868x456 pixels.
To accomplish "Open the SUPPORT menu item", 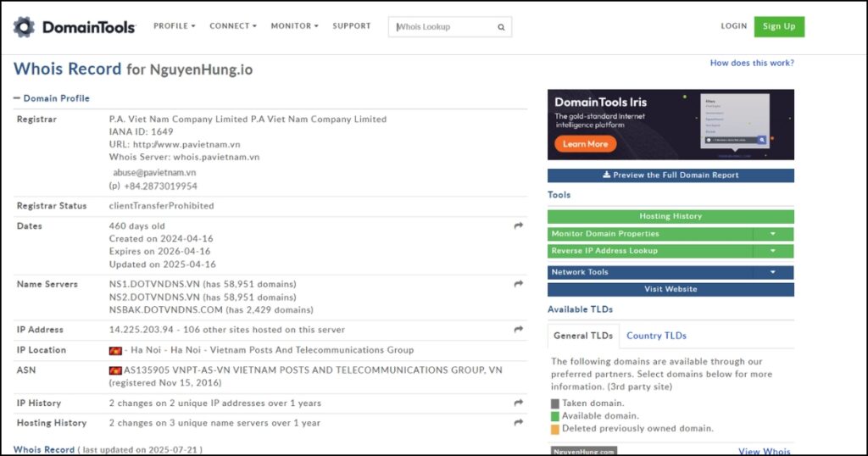I will pyautogui.click(x=352, y=26).
